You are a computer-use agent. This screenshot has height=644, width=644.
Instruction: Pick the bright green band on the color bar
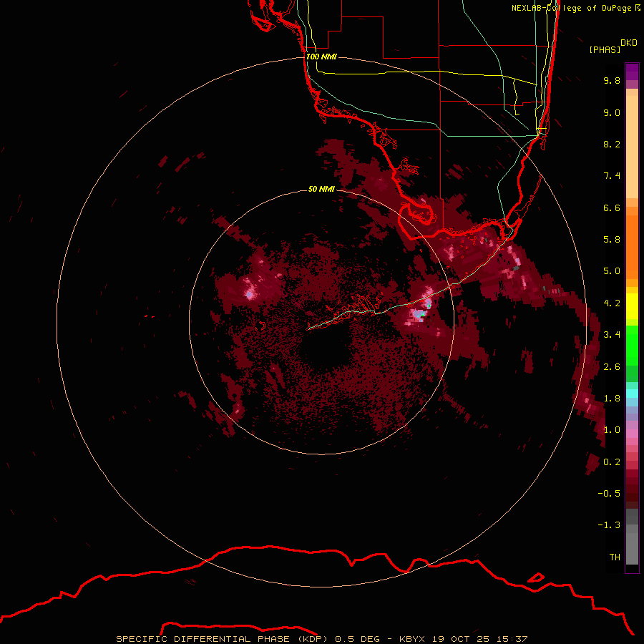click(x=632, y=346)
